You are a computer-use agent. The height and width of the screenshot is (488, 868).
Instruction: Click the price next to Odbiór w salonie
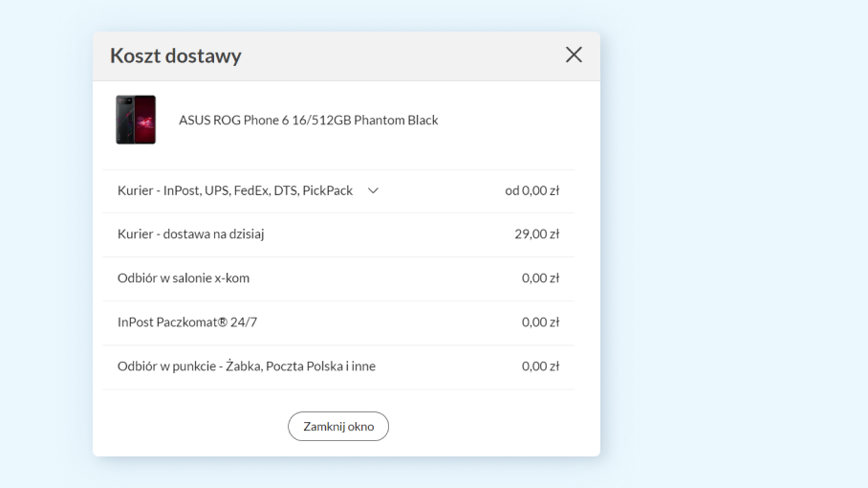[x=541, y=277]
